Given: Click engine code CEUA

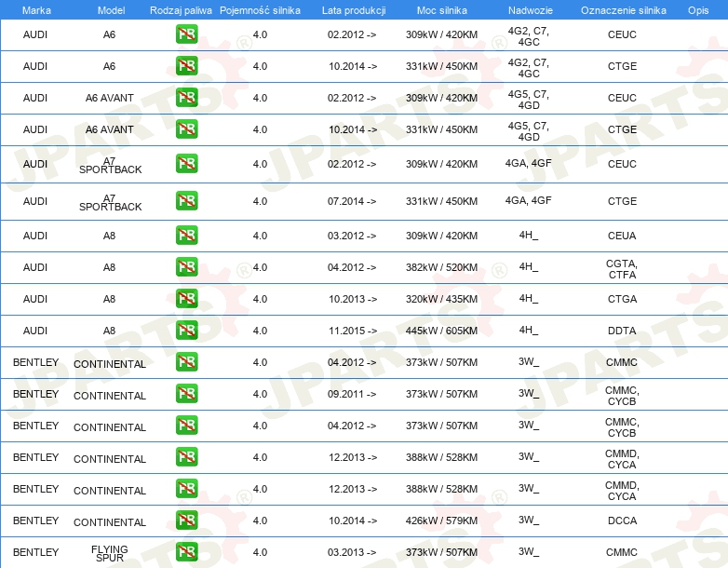Looking at the screenshot, I should click(x=622, y=236).
